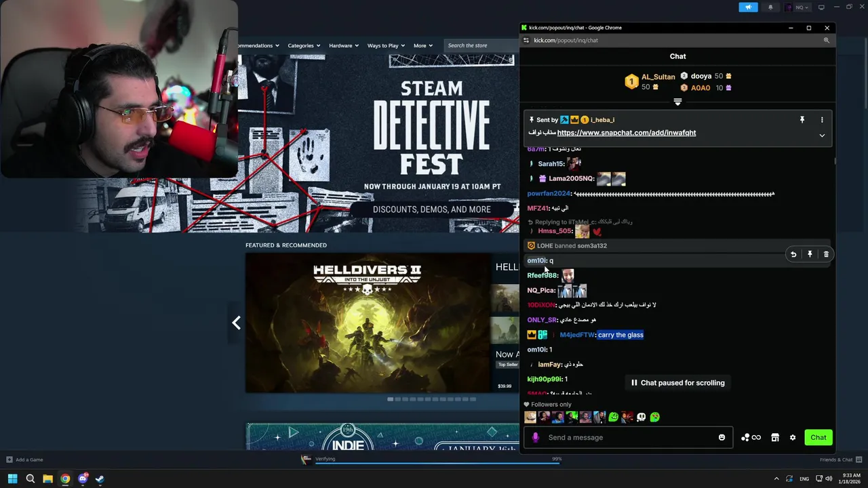Select the heart-eyes green emote in quick emotes
Image resolution: width=868 pixels, height=488 pixels.
pyautogui.click(x=655, y=417)
